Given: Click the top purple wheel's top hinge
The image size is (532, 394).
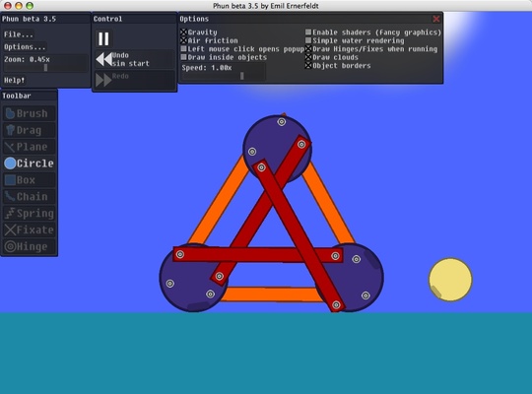Looking at the screenshot, I should point(281,122).
